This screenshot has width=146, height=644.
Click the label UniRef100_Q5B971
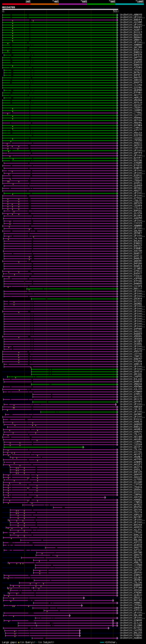click(131, 40)
